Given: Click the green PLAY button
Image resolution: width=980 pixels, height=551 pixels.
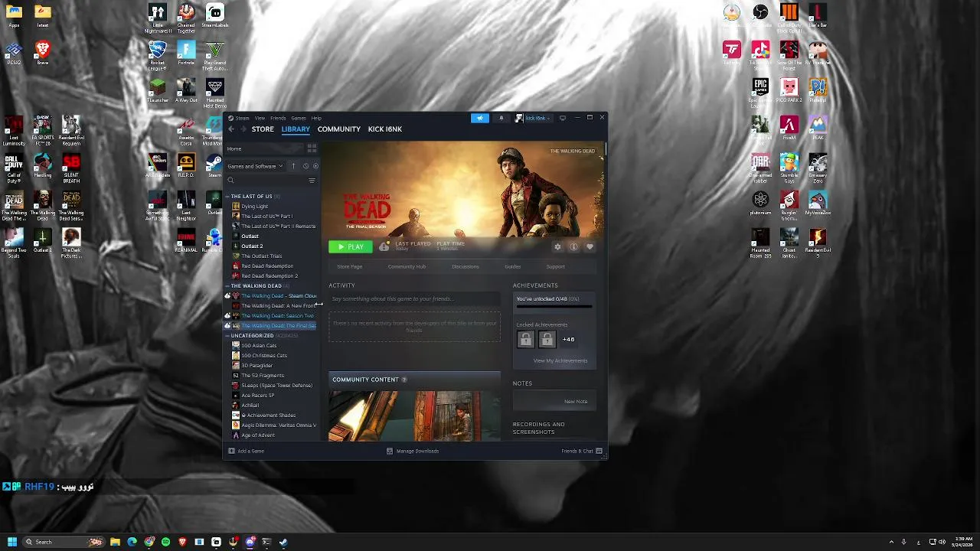Looking at the screenshot, I should click(x=351, y=246).
